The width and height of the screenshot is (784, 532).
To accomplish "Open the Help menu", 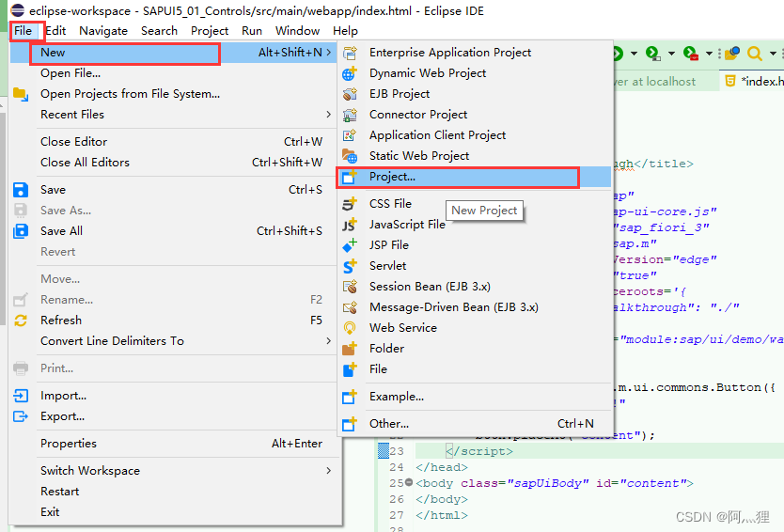I will click(x=345, y=30).
